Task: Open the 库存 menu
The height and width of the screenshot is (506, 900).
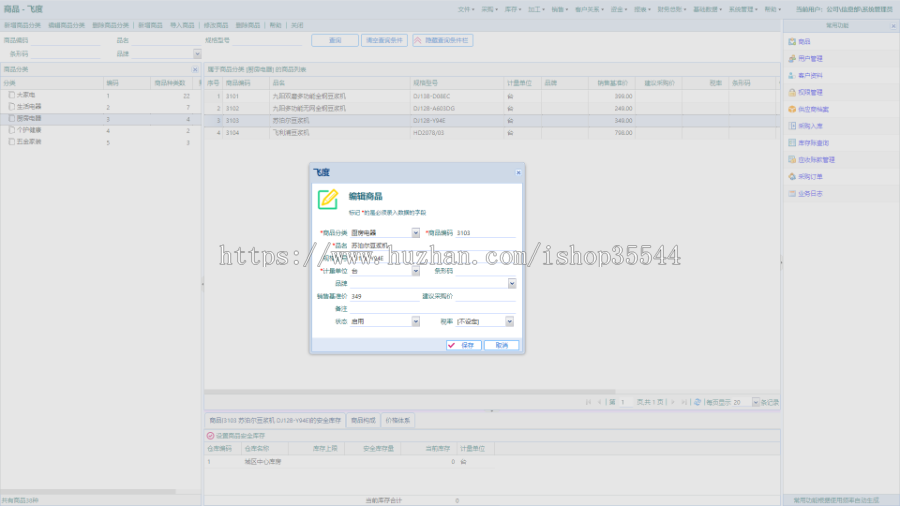Action: pyautogui.click(x=513, y=9)
